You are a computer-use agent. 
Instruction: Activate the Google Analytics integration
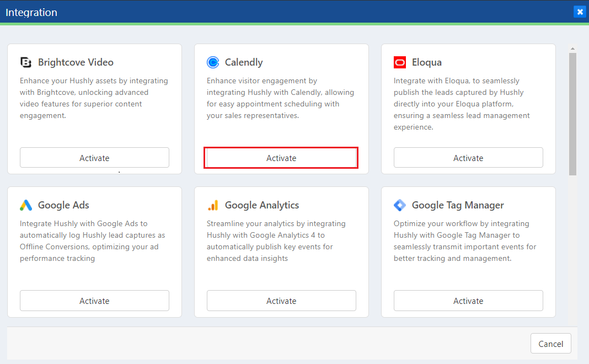coord(281,301)
